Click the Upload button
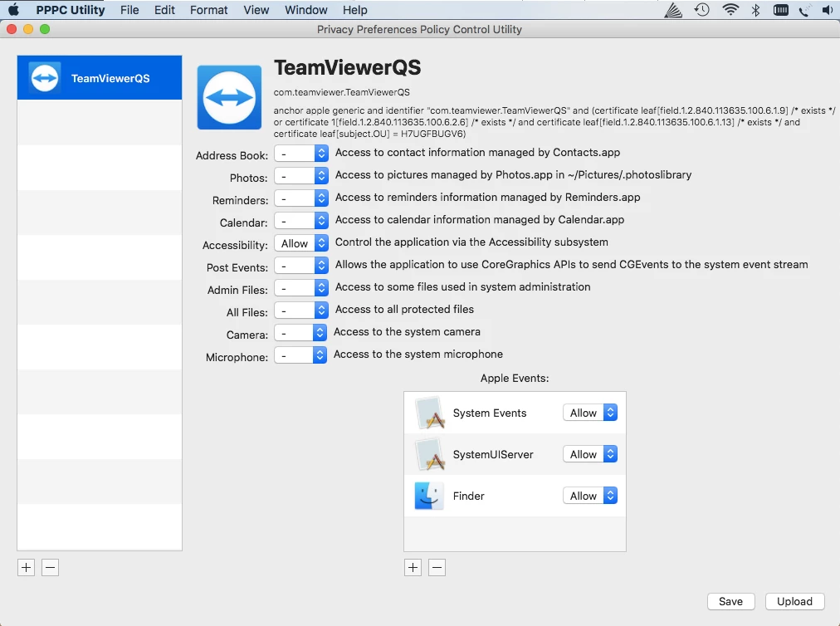Viewport: 840px width, 626px height. click(x=794, y=601)
